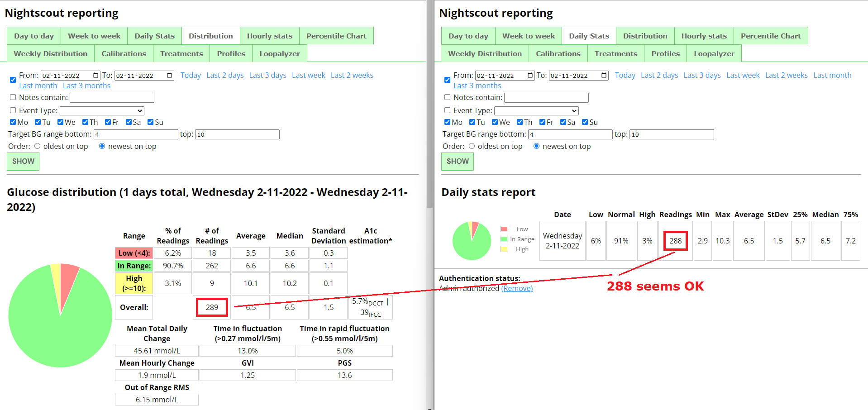Screen dimensions: 868x410
Task: Select the oldest on top radio button
Action: coord(37,146)
